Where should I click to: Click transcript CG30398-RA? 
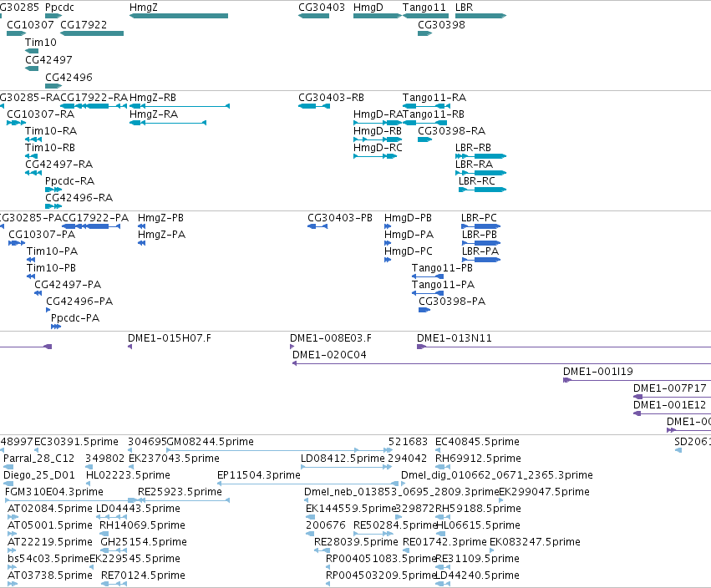pos(425,139)
